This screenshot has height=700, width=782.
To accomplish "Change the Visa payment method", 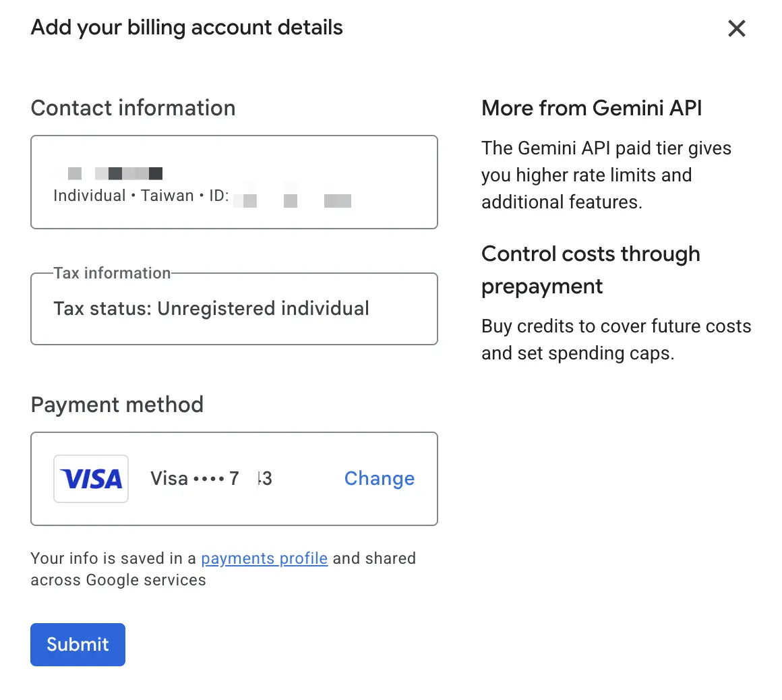I will (x=379, y=479).
